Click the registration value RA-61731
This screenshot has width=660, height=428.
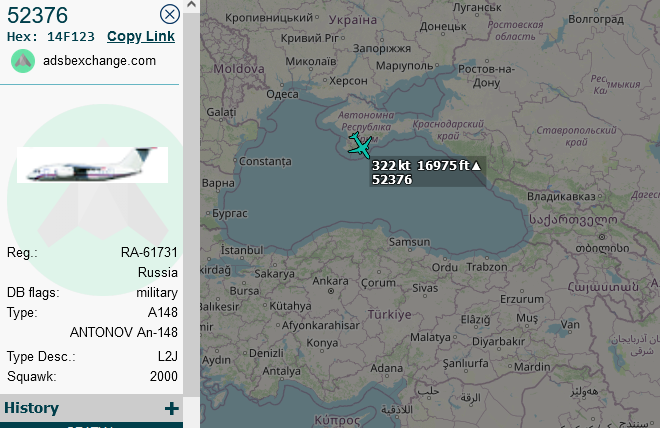(x=149, y=253)
